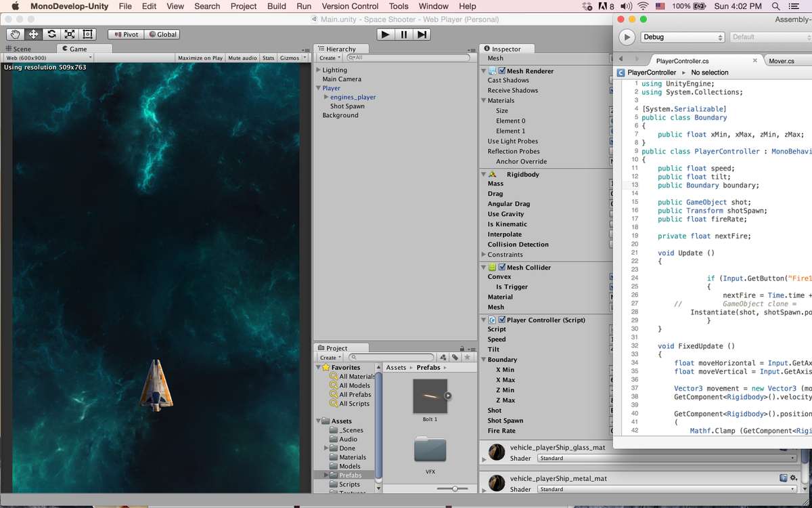Select the Scripts folder in Assets
The width and height of the screenshot is (812, 508).
[x=349, y=484]
